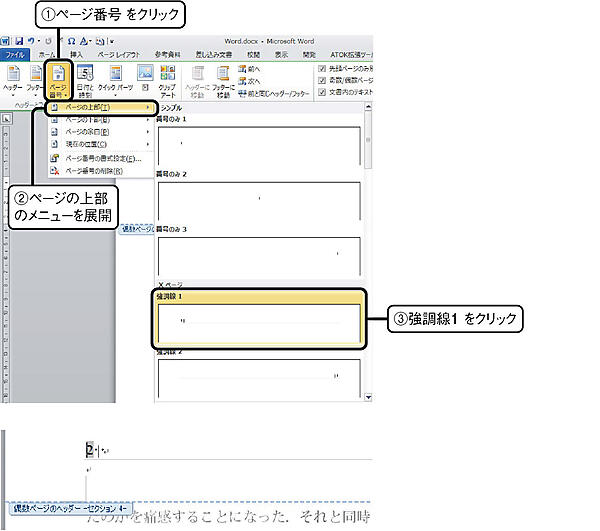
Task: Toggle 先頭ページのみ別指定 checkbox
Action: [x=321, y=68]
